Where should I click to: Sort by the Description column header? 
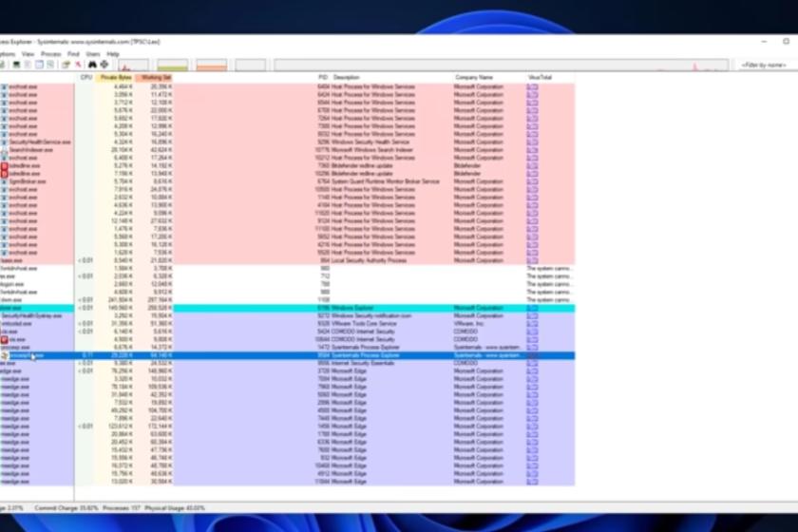(347, 77)
